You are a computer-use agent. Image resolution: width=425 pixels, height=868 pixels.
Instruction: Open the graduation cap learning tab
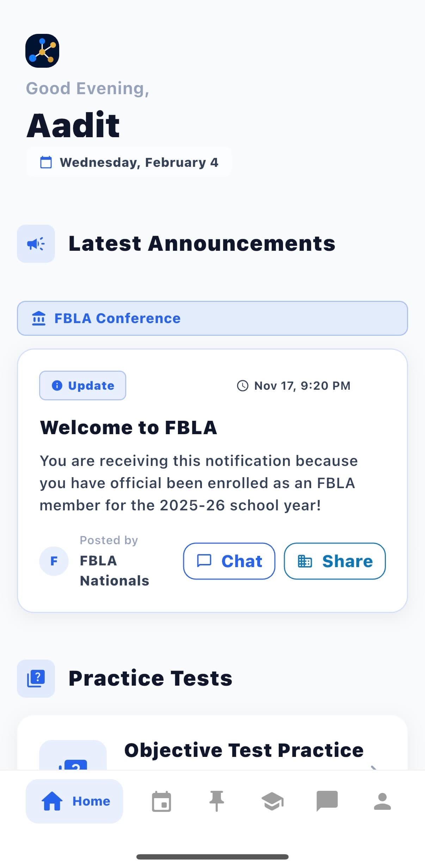pyautogui.click(x=272, y=801)
